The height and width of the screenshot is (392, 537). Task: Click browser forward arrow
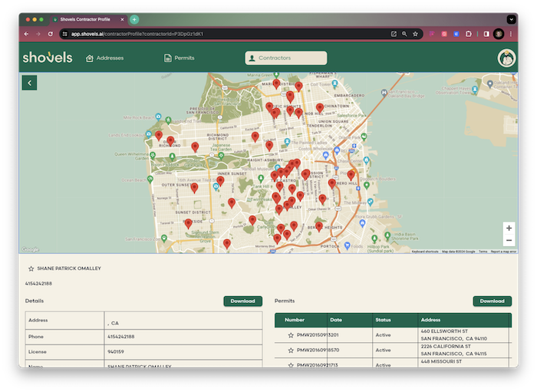point(38,34)
